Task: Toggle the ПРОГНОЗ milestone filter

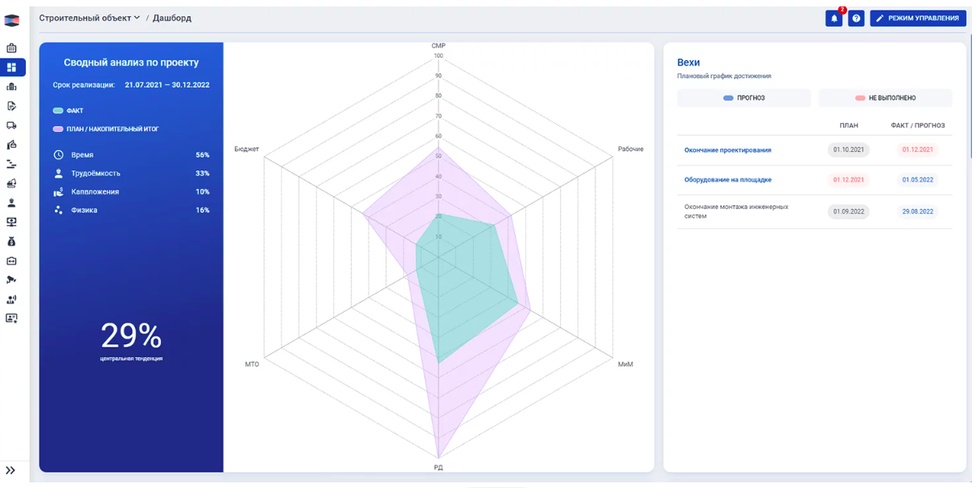Action: 744,98
